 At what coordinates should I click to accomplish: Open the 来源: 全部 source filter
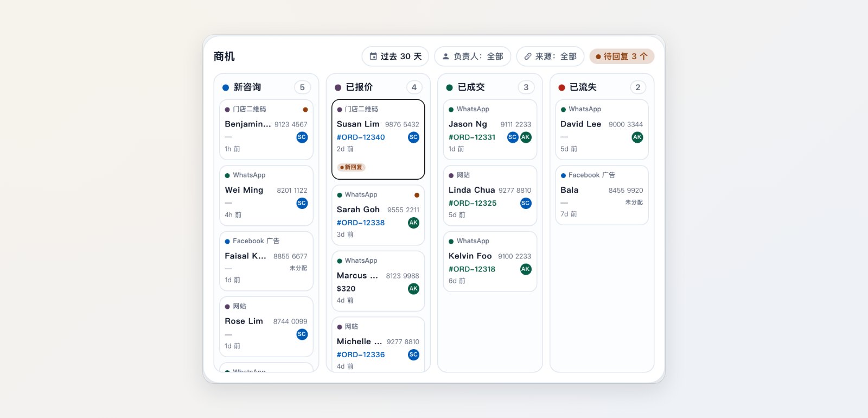(550, 56)
